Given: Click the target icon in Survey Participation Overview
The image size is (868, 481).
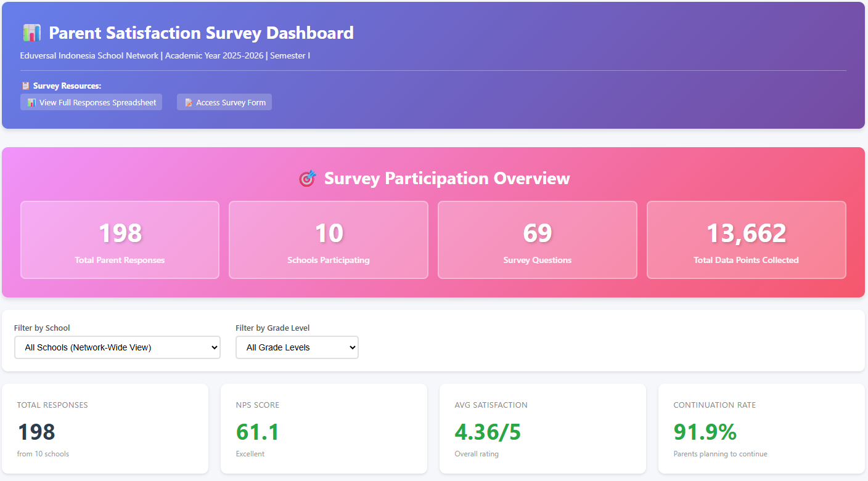Looking at the screenshot, I should (x=307, y=178).
